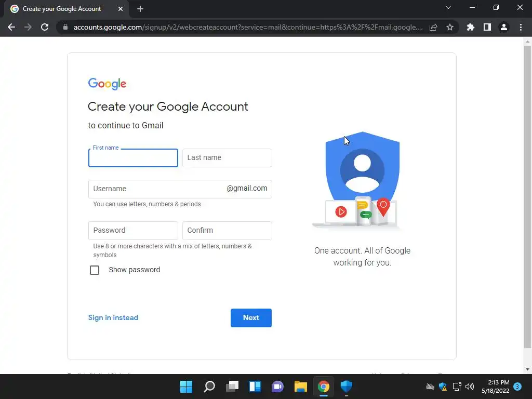View site info via the padlock icon
Screen dimensions: 532x399
(x=65, y=27)
